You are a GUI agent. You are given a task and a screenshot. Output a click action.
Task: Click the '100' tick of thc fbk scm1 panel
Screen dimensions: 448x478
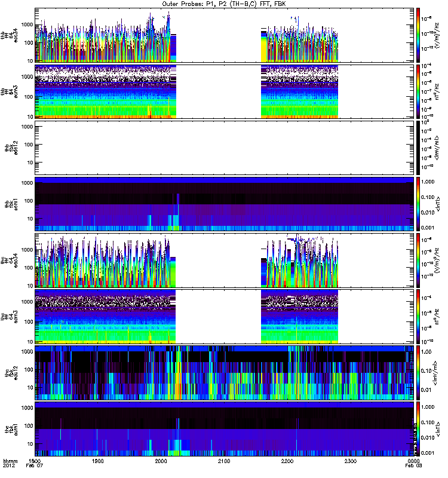click(x=29, y=426)
